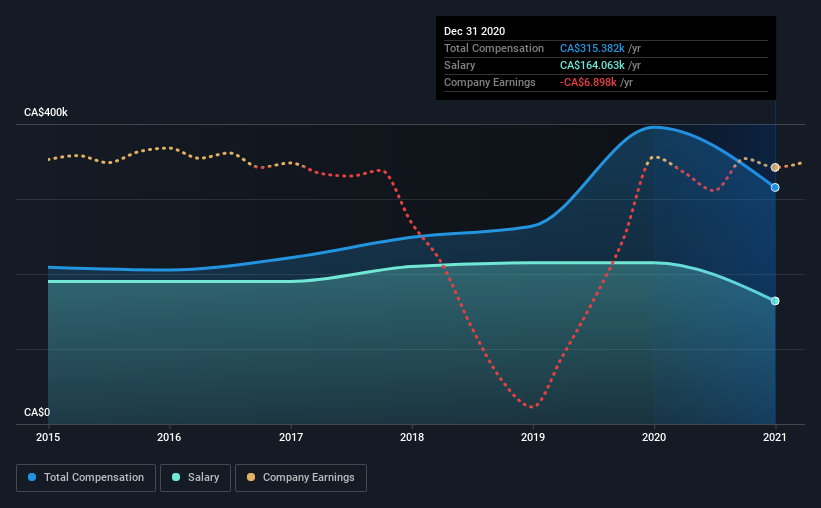Click the -CA$6.898k company earnings value
The image size is (821, 508).
(x=589, y=82)
